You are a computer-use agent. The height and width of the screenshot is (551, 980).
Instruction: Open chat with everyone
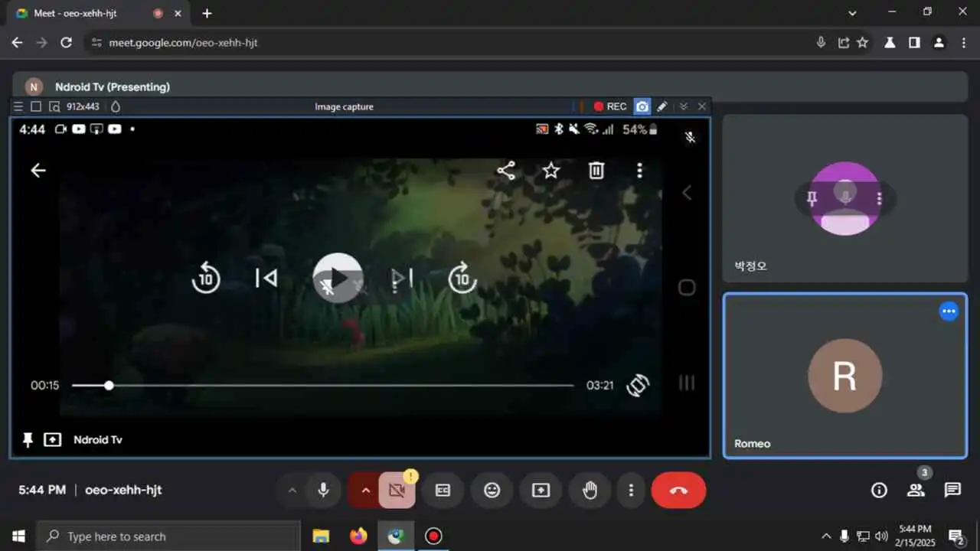click(x=952, y=491)
